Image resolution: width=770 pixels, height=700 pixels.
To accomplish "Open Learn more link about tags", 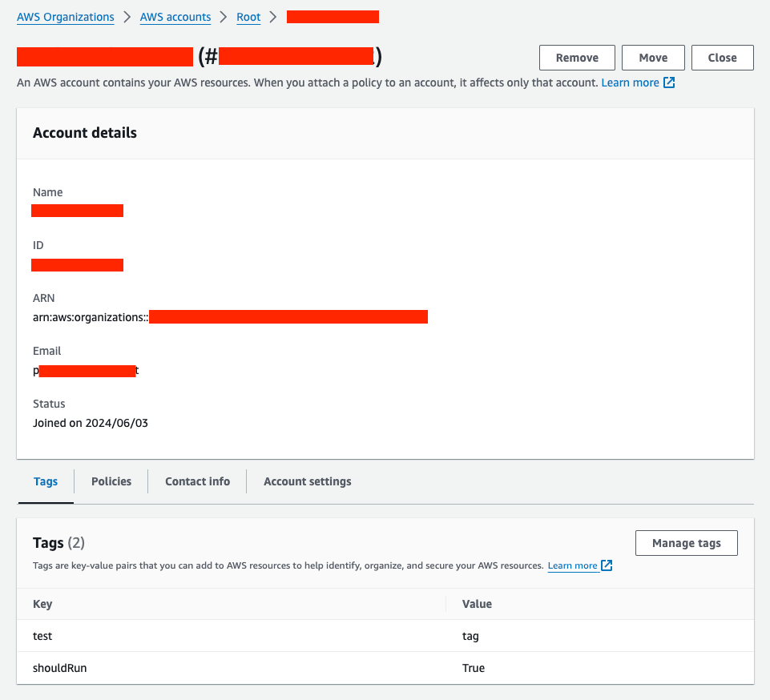I will coord(573,565).
